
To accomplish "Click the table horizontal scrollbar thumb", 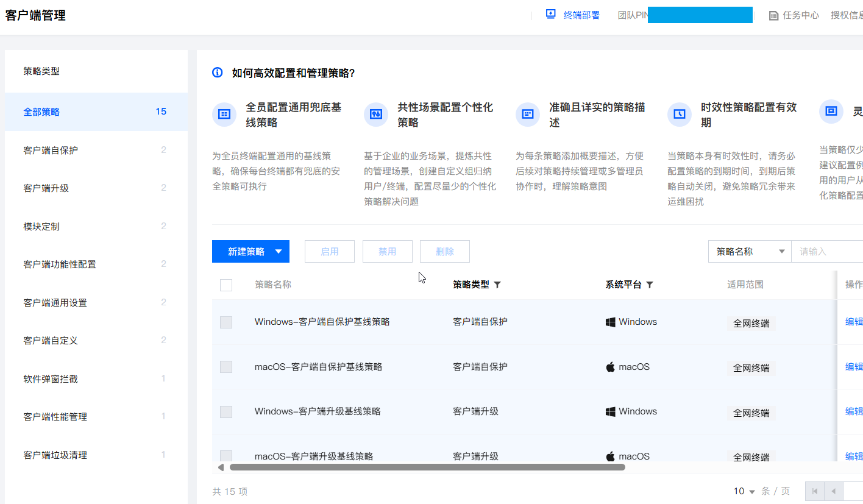I will (427, 467).
